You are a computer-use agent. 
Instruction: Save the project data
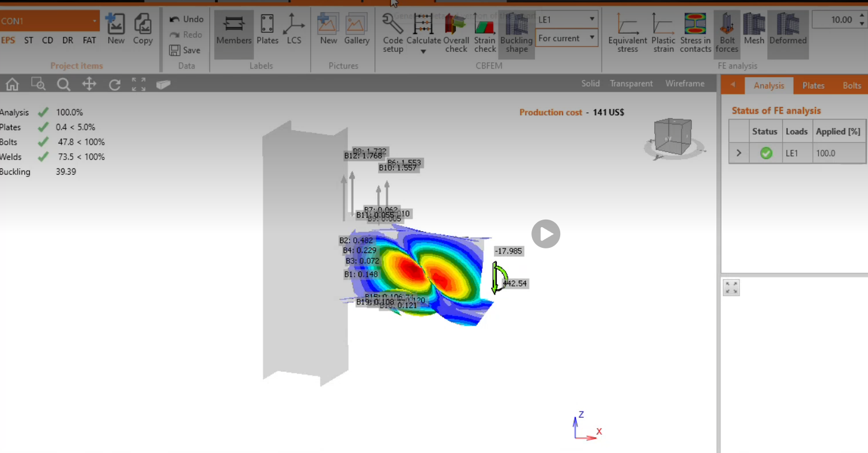184,50
